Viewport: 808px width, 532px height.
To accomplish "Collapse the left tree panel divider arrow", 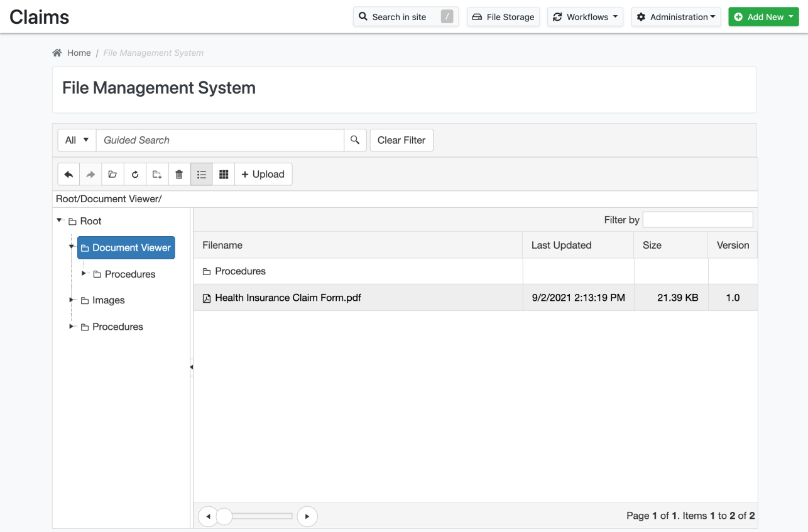I will tap(190, 366).
